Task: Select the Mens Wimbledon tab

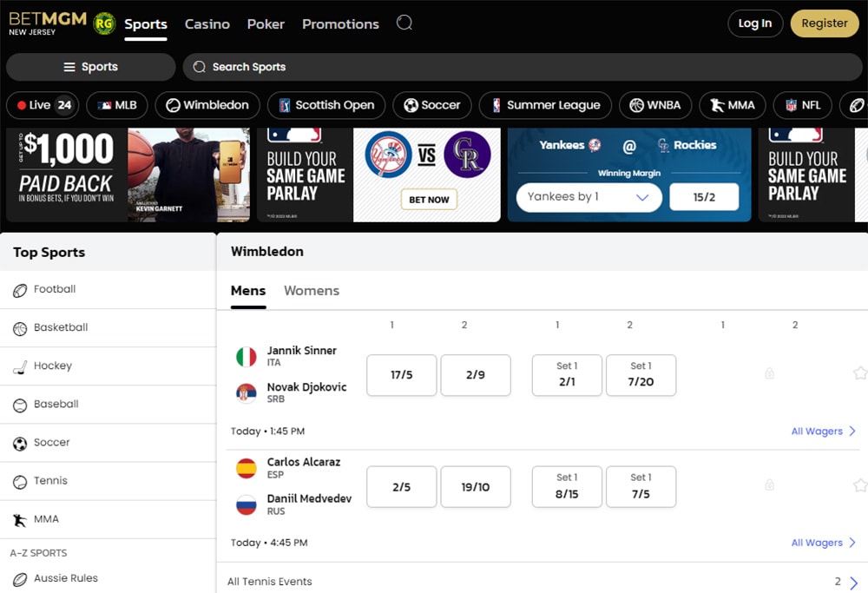Action: coord(248,291)
